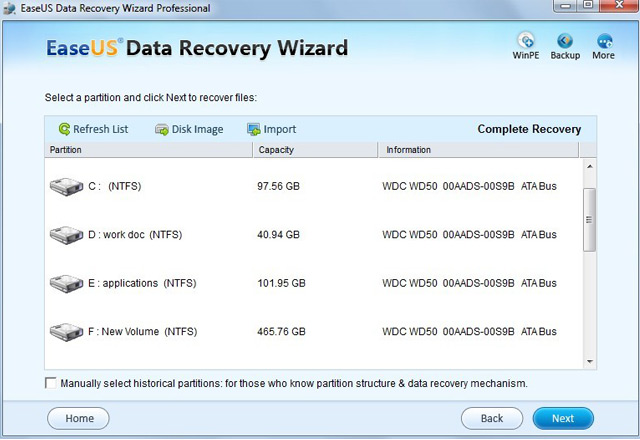Click the F: row WDC WD50 information text
The width and height of the screenshot is (640, 440).
coord(469,332)
